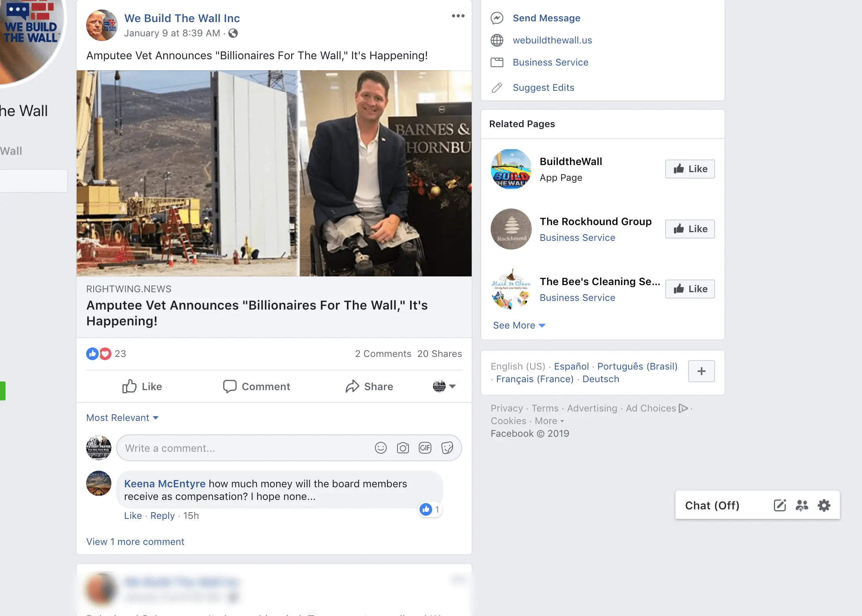862x616 pixels.
Task: Open the post options three-dot menu
Action: pyautogui.click(x=458, y=16)
